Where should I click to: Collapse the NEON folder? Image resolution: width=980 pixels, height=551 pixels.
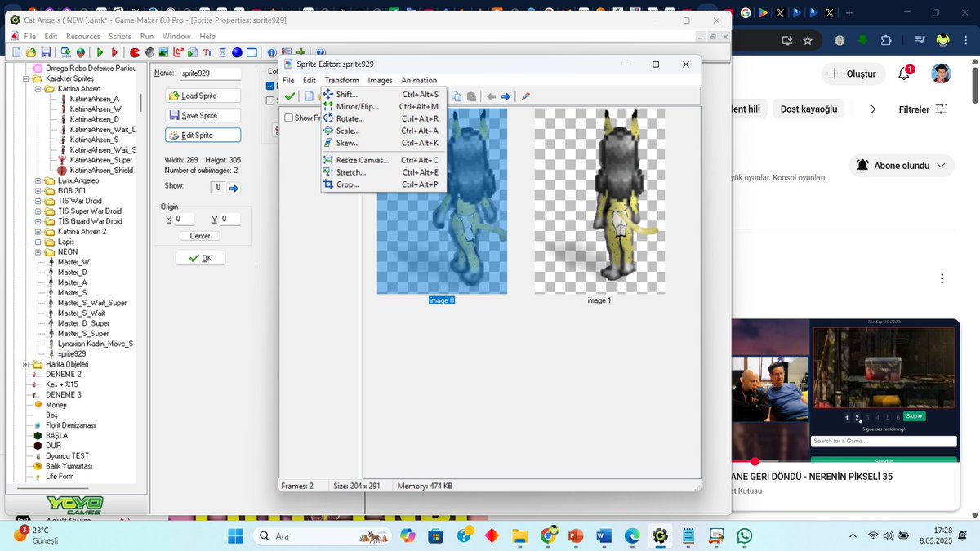38,252
